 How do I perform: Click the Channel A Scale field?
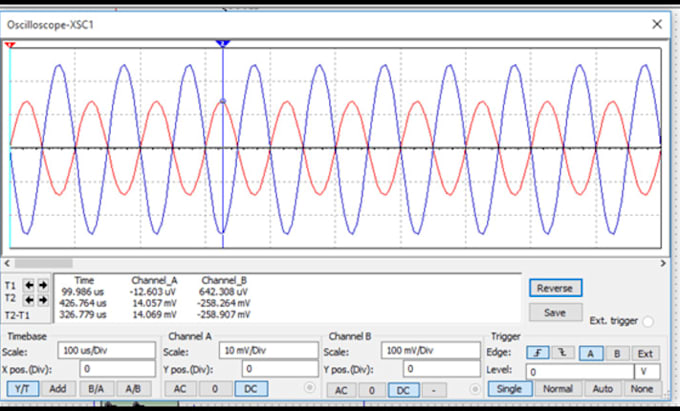coord(268,350)
